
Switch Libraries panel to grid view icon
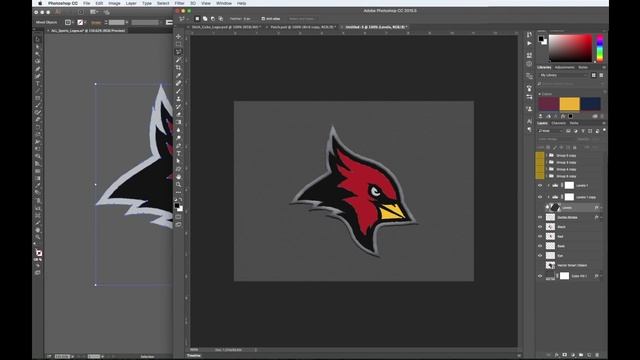point(593,76)
